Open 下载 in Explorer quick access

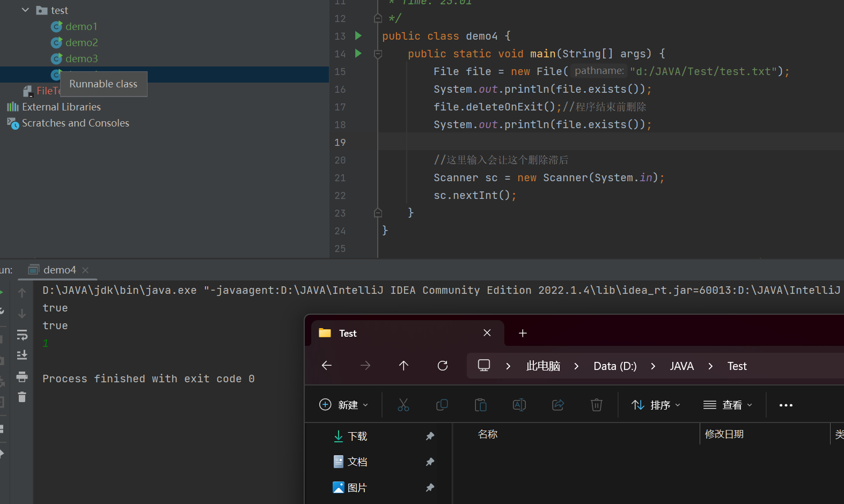(x=357, y=436)
